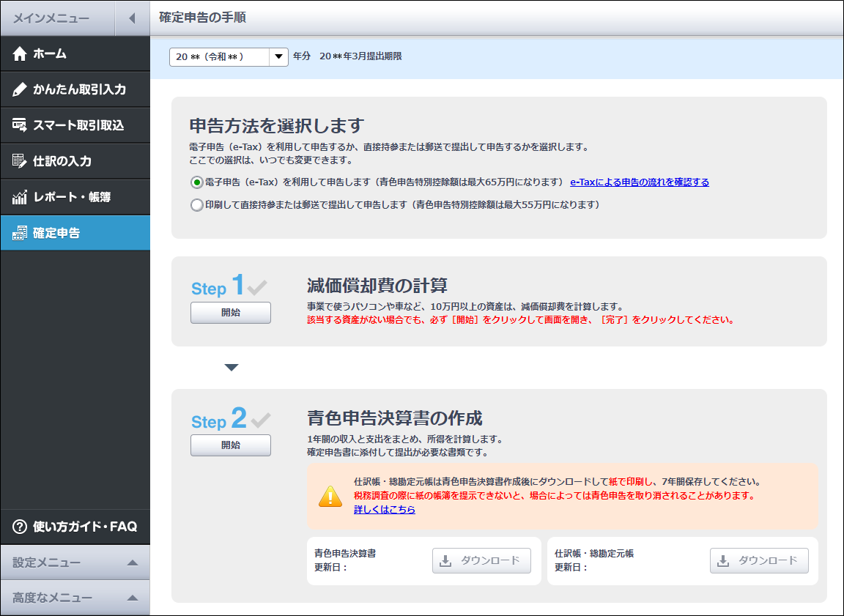Expand the 設定メニュー section
The height and width of the screenshot is (616, 844).
tap(75, 563)
